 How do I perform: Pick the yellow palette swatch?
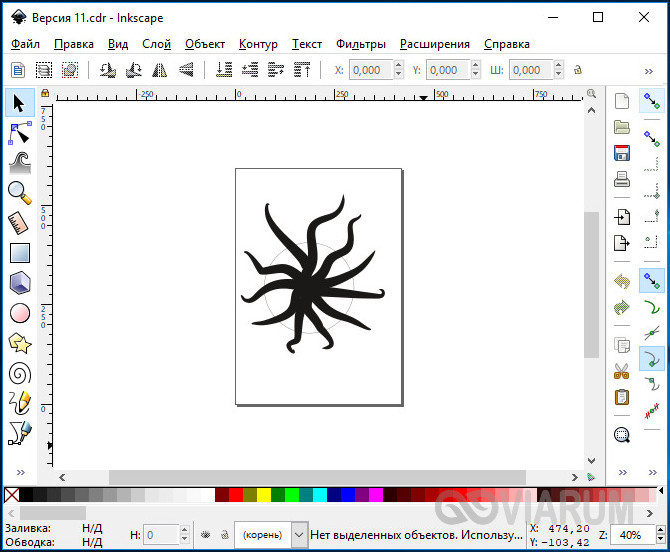pyautogui.click(x=264, y=495)
